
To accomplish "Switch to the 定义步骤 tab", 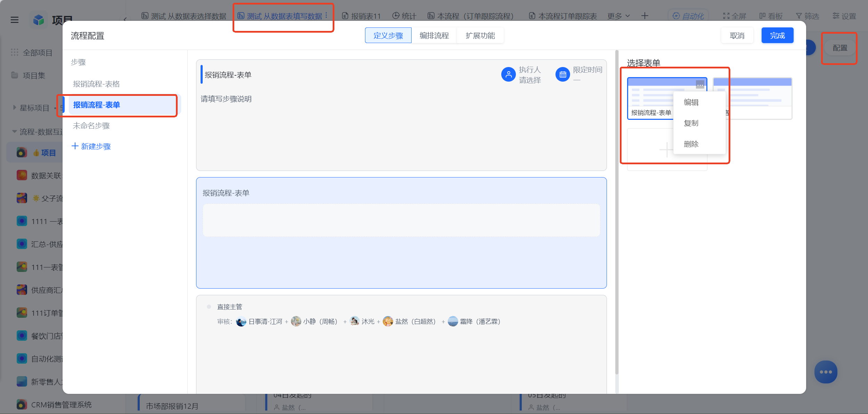I will point(388,35).
